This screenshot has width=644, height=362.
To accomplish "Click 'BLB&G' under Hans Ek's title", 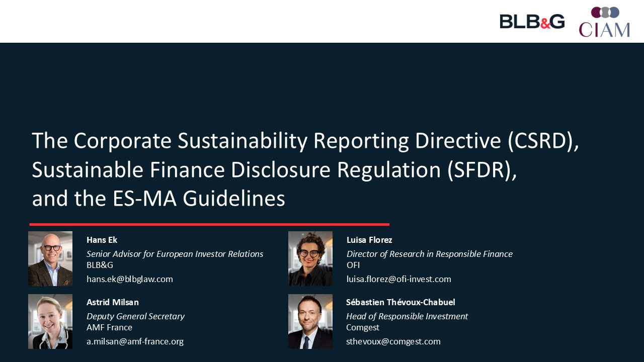I will pos(100,265).
